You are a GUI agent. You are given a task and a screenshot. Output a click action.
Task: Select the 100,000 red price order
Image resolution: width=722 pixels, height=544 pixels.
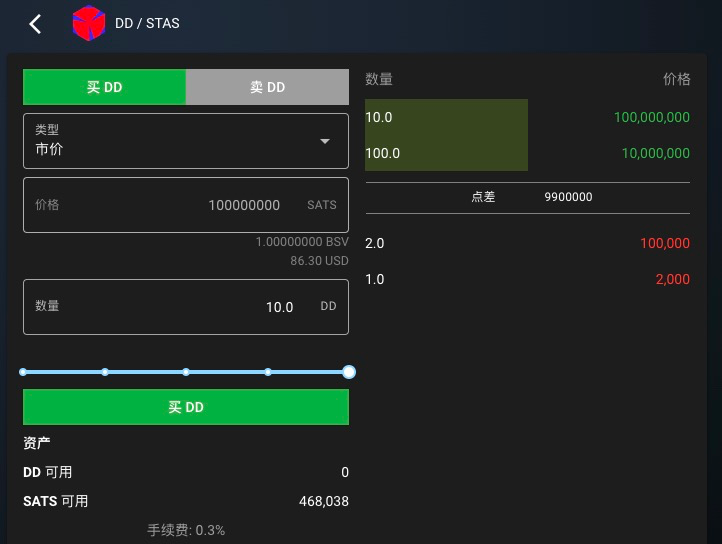pos(527,243)
